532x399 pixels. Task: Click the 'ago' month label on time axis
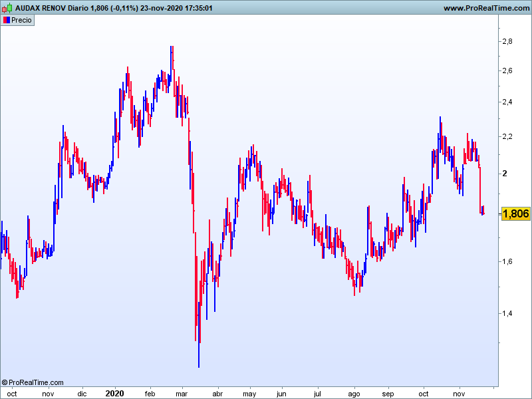354,394
